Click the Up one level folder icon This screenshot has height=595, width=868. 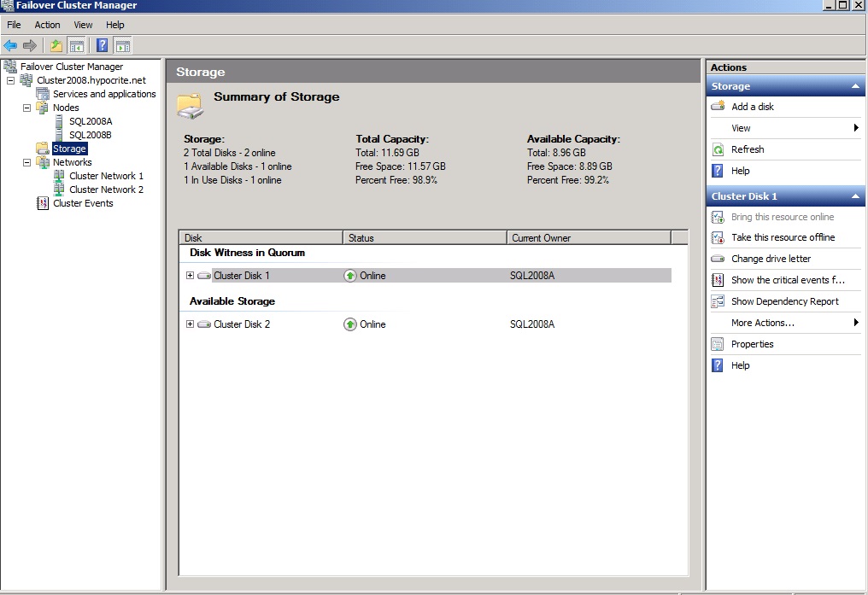[x=56, y=45]
